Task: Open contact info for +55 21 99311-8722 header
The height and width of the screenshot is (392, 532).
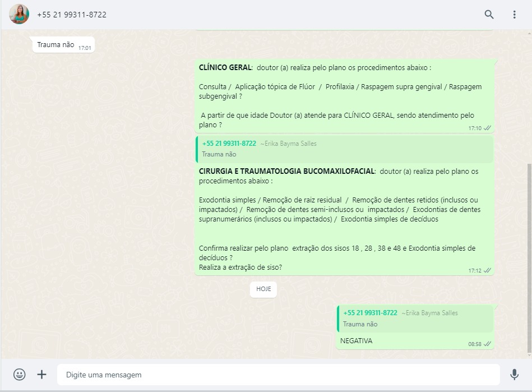Action: 72,15
